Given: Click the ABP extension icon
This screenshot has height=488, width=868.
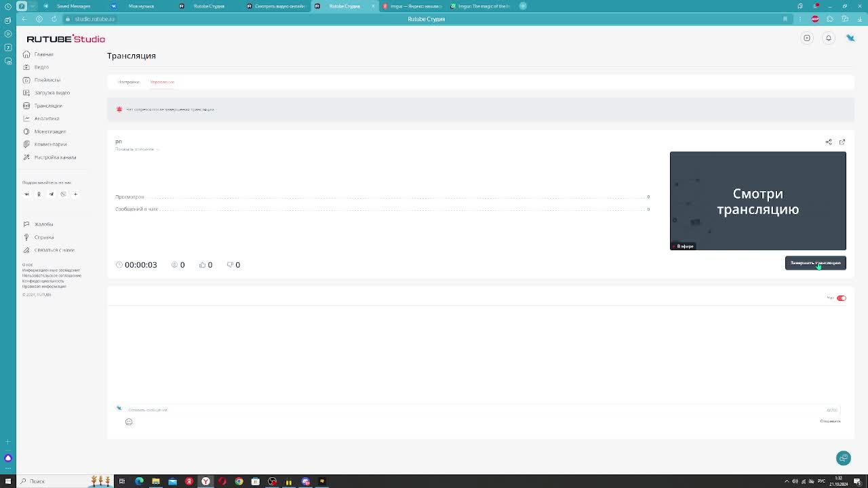Looking at the screenshot, I should [x=815, y=19].
